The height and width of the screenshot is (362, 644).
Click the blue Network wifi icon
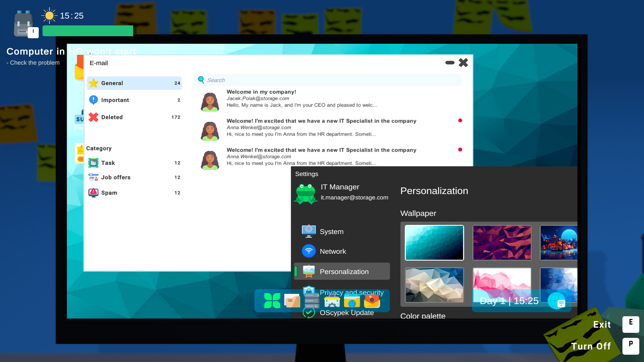click(x=309, y=251)
